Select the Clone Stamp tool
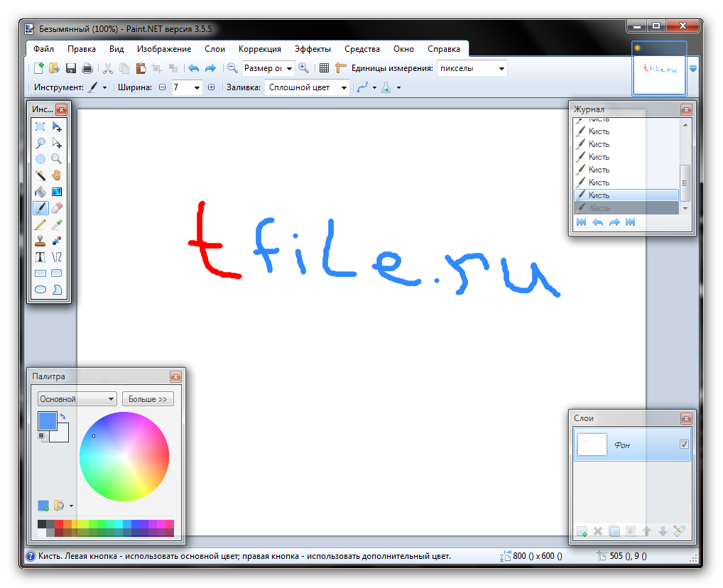Viewport: 723px width, 588px height. pyautogui.click(x=40, y=241)
